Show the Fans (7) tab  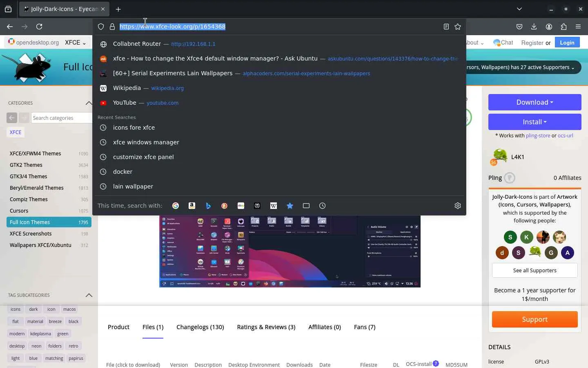pos(365,327)
